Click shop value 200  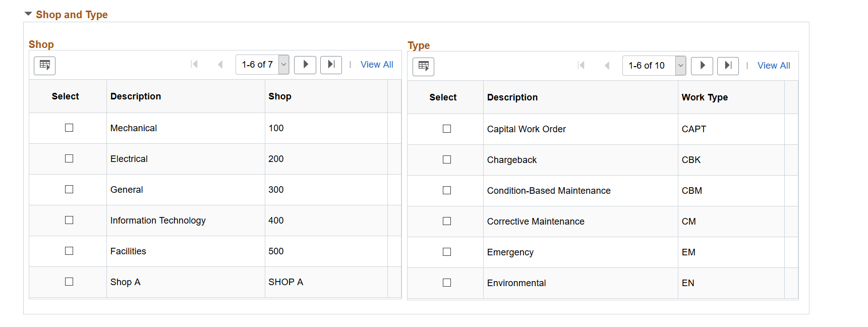tap(276, 159)
